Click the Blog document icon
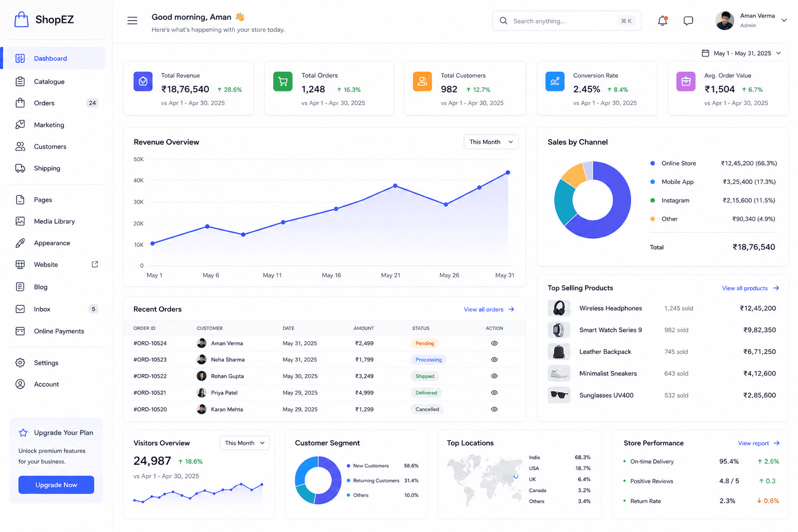Image resolution: width=798 pixels, height=532 pixels. [x=20, y=287]
